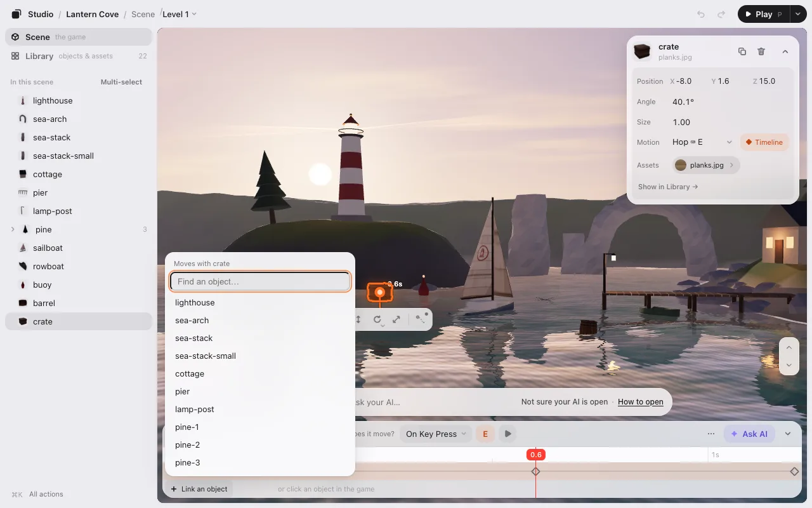Image resolution: width=812 pixels, height=508 pixels.
Task: Select the rowboat in the scene list
Action: coord(79,266)
